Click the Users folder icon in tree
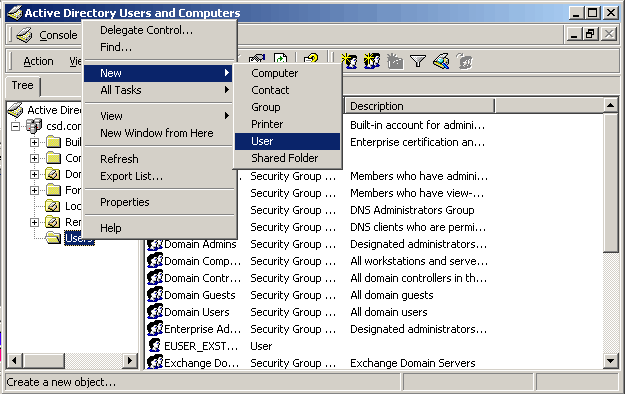 point(53,238)
